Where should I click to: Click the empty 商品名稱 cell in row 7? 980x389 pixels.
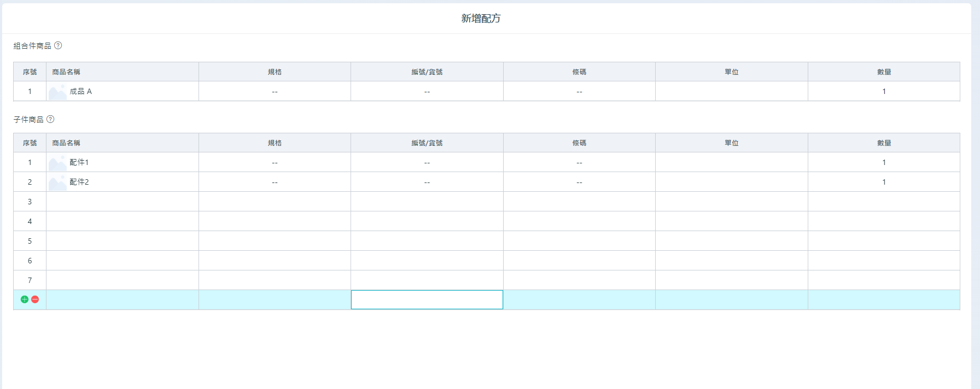click(122, 280)
